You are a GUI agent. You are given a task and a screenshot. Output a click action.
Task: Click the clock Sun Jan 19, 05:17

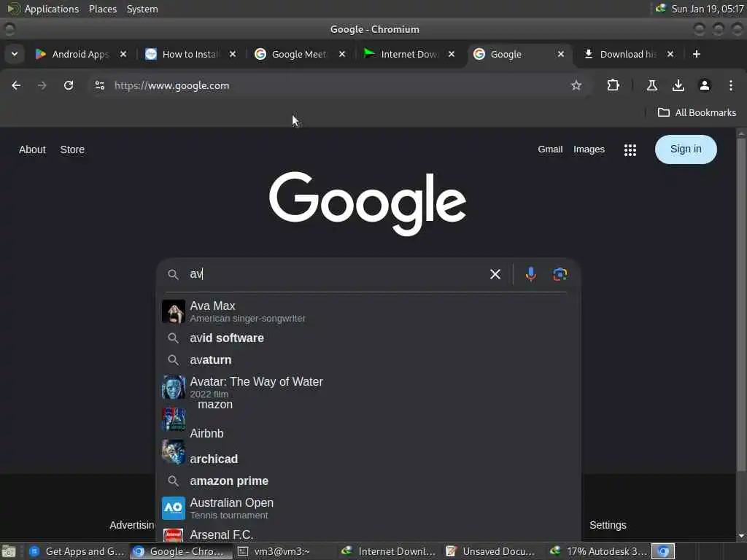708,9
